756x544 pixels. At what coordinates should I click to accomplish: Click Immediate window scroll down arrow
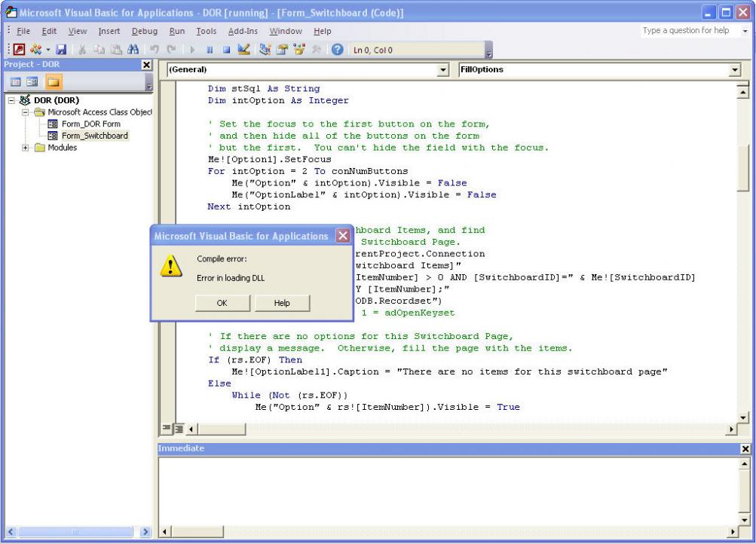click(x=745, y=520)
